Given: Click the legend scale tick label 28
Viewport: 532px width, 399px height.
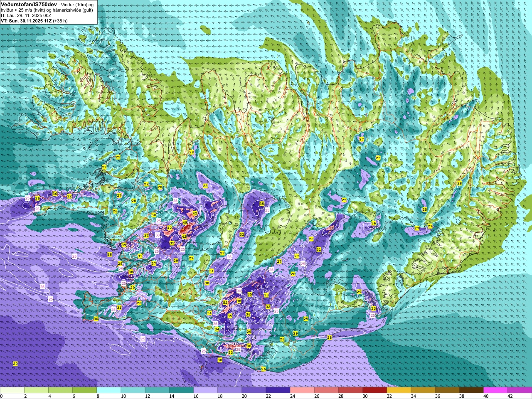Looking at the screenshot, I should click(x=341, y=396).
